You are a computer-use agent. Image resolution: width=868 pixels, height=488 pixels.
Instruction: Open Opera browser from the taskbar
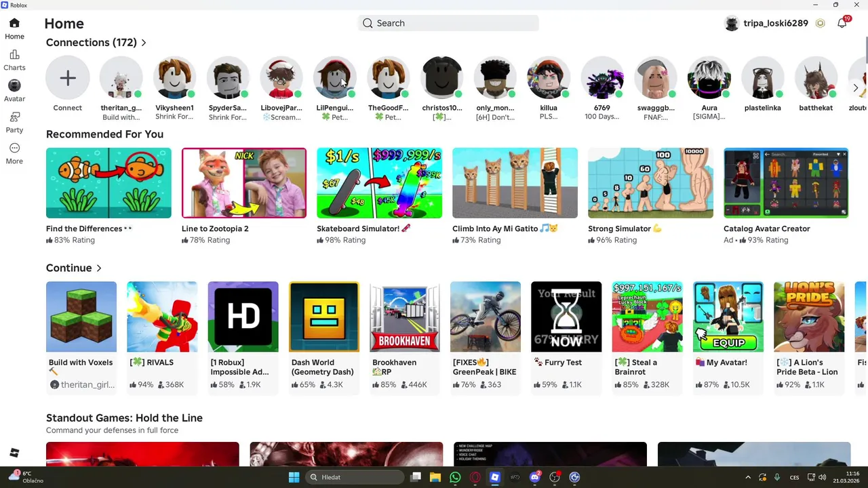[475, 477]
